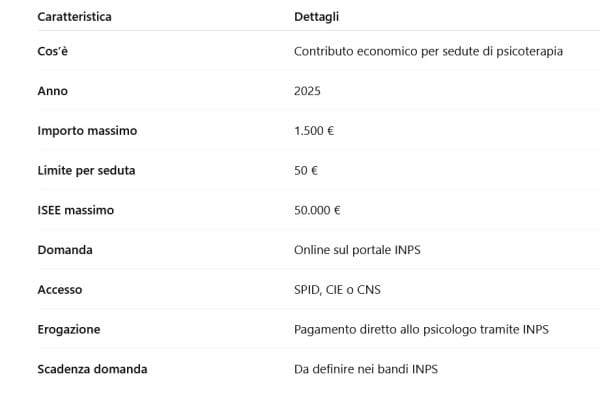Click the 'SPID, CIE o CNS' text
The image size is (600, 400).
pyautogui.click(x=337, y=290)
